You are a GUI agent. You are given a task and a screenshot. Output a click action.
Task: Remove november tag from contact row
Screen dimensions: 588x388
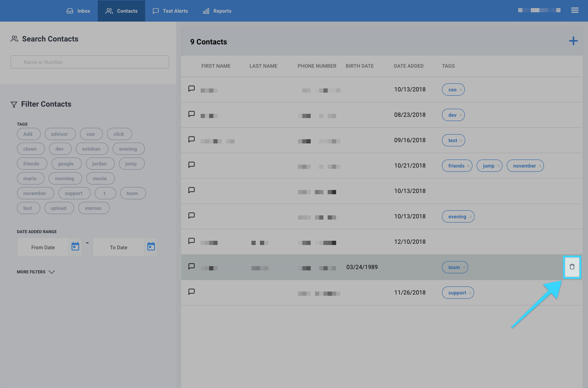(x=540, y=166)
